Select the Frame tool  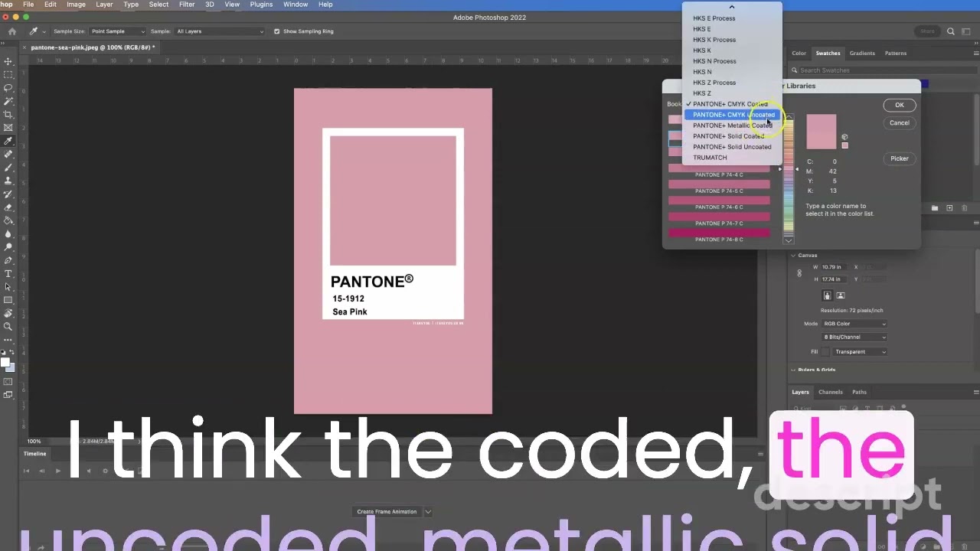8,128
